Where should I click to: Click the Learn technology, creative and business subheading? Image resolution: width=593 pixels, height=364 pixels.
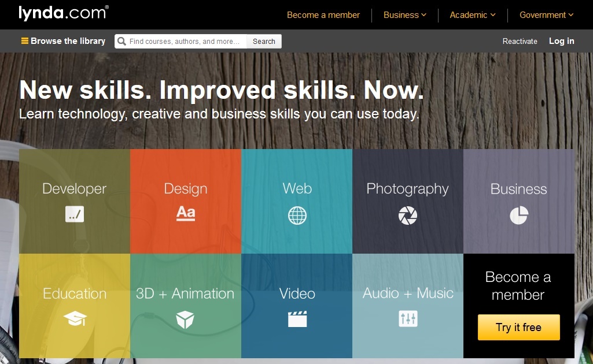pyautogui.click(x=219, y=114)
